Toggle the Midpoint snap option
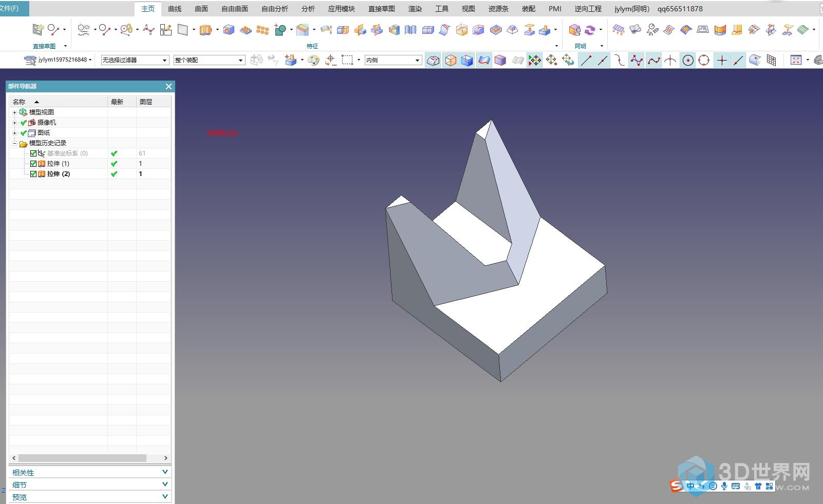The width and height of the screenshot is (823, 504). coord(603,60)
